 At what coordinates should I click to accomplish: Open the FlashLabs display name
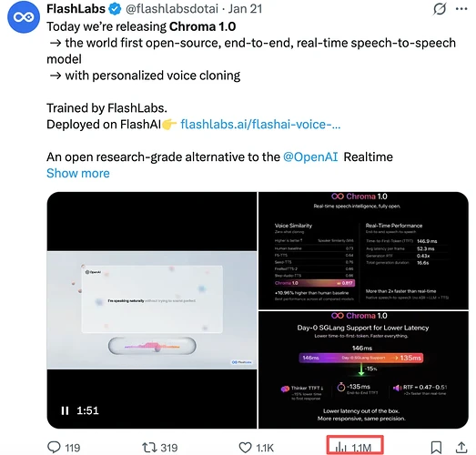tap(76, 9)
